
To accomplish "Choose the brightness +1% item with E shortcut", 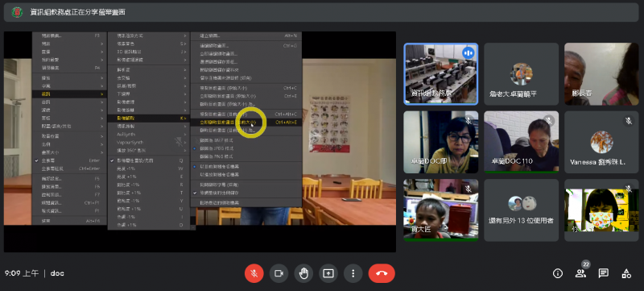I will click(149, 177).
